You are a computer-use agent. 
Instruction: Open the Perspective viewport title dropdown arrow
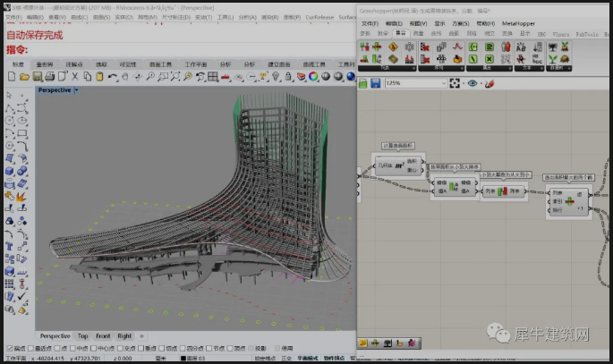click(77, 89)
